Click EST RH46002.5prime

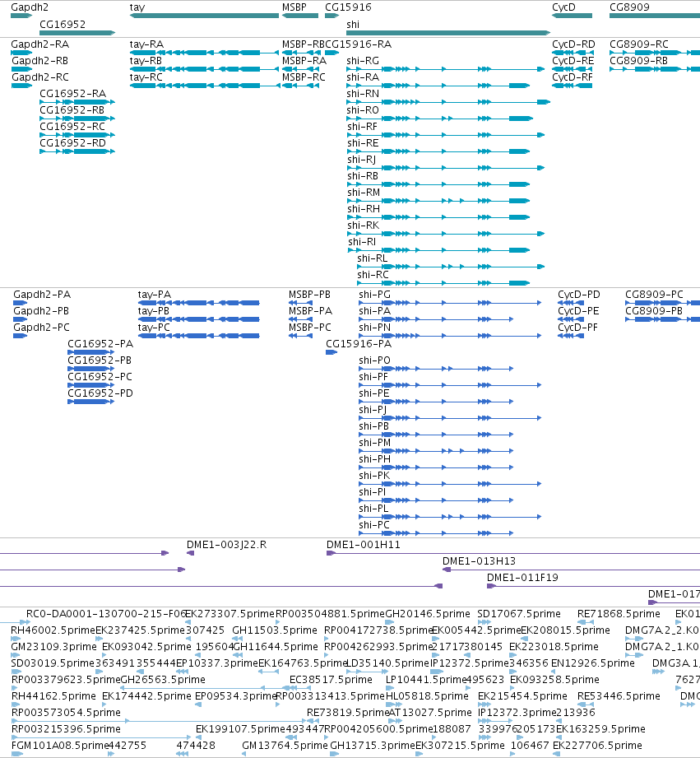pyautogui.click(x=53, y=630)
